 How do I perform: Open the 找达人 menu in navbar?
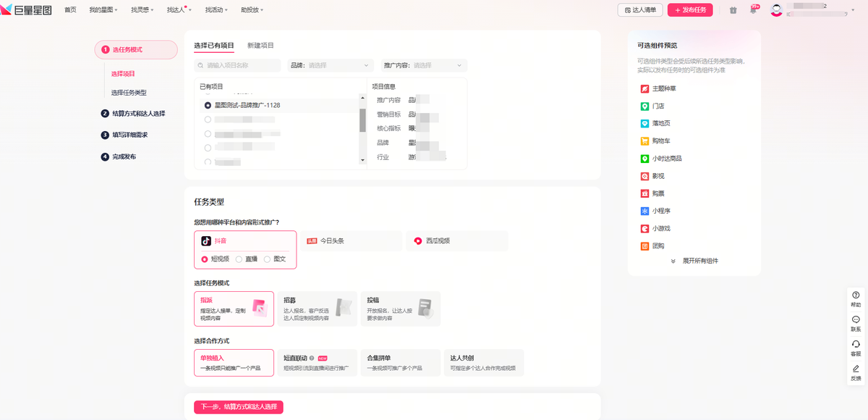pos(177,10)
